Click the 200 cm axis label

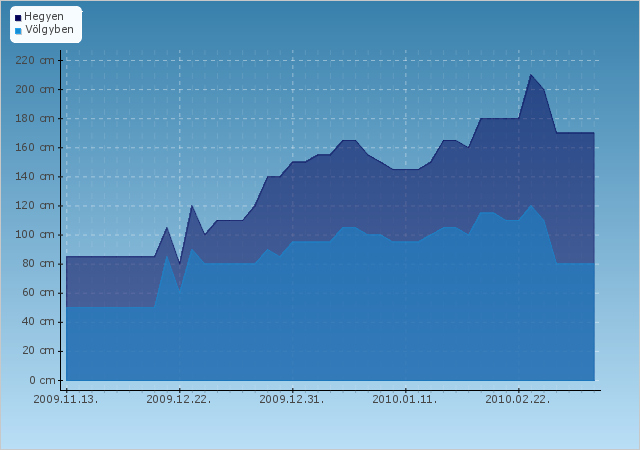point(35,89)
